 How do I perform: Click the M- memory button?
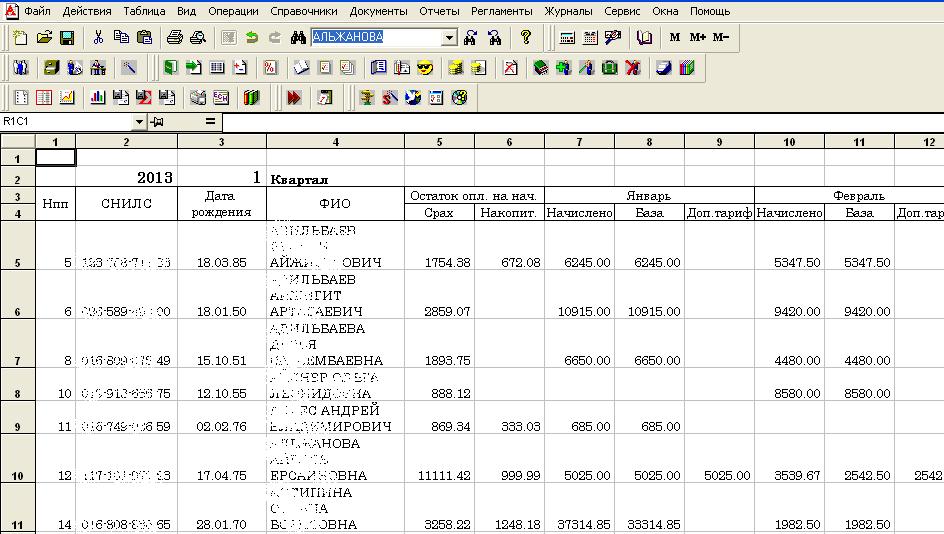[x=721, y=37]
